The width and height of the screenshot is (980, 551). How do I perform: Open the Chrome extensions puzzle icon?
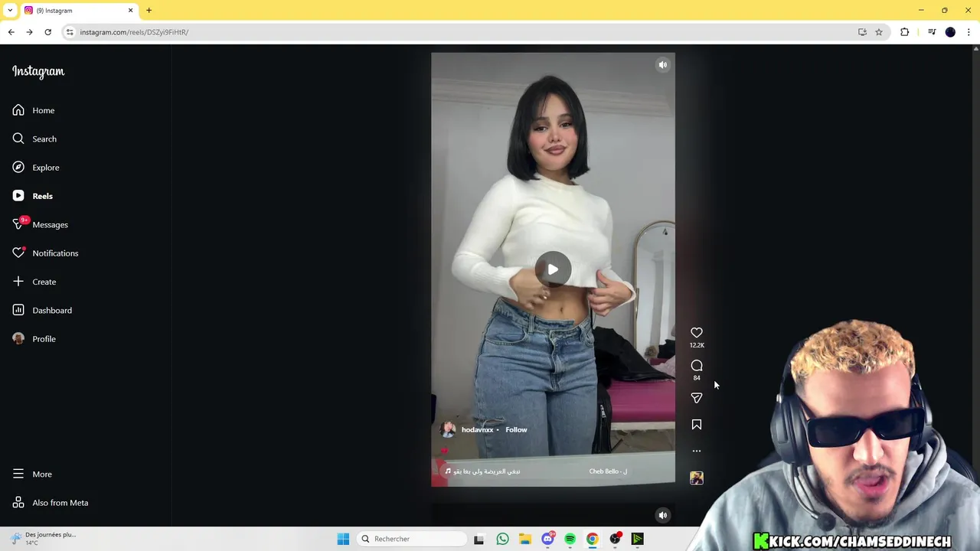(905, 32)
